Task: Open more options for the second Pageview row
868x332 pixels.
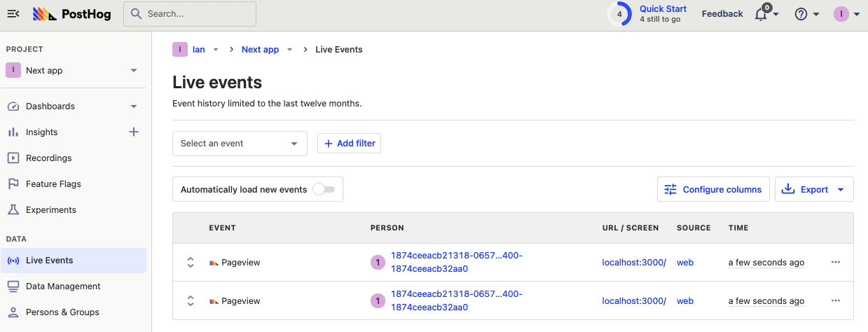Action: [x=835, y=300]
